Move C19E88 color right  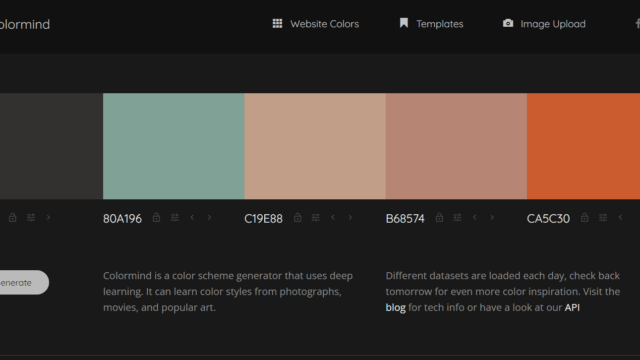click(350, 218)
